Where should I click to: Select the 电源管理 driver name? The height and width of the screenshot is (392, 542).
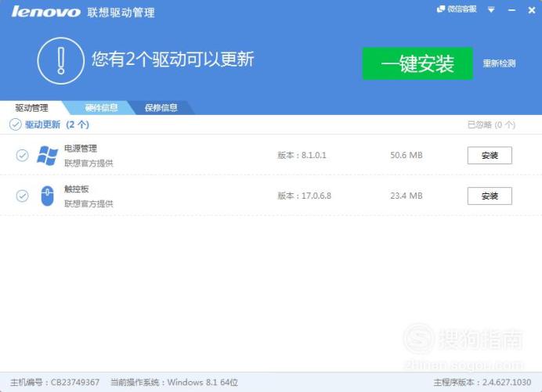tap(81, 149)
